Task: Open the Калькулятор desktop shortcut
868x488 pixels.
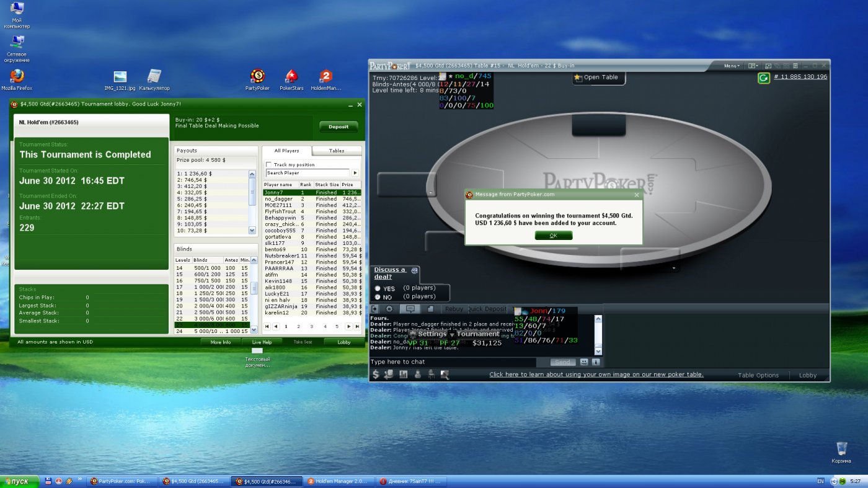Action: [x=154, y=81]
